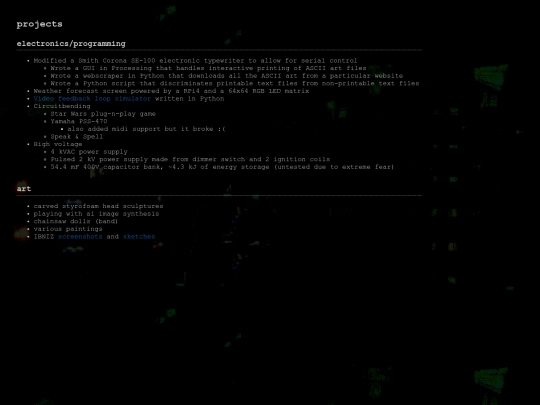Viewport: 540px width, 405px height.
Task: Click the 54.4 mF capacitor bank line
Action: pyautogui.click(x=222, y=167)
